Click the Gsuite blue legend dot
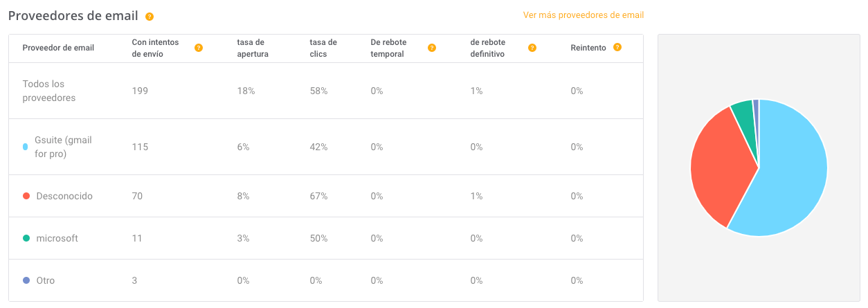868x308 pixels. click(x=26, y=147)
